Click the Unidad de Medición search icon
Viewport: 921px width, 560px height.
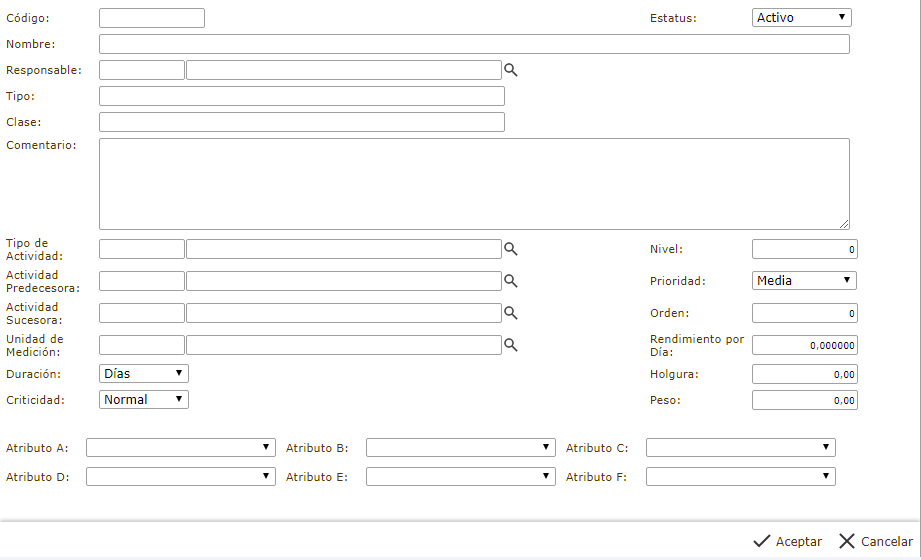510,345
